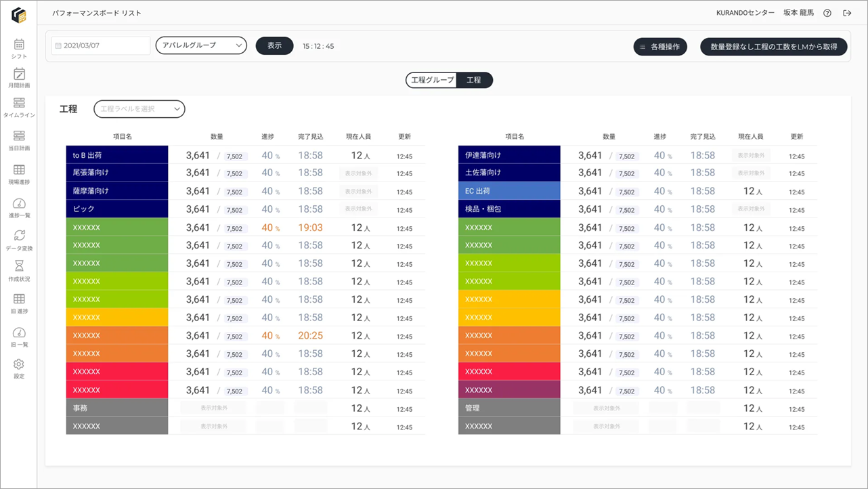The height and width of the screenshot is (489, 868).
Task: Click the データ変換 sync icon
Action: click(x=19, y=236)
